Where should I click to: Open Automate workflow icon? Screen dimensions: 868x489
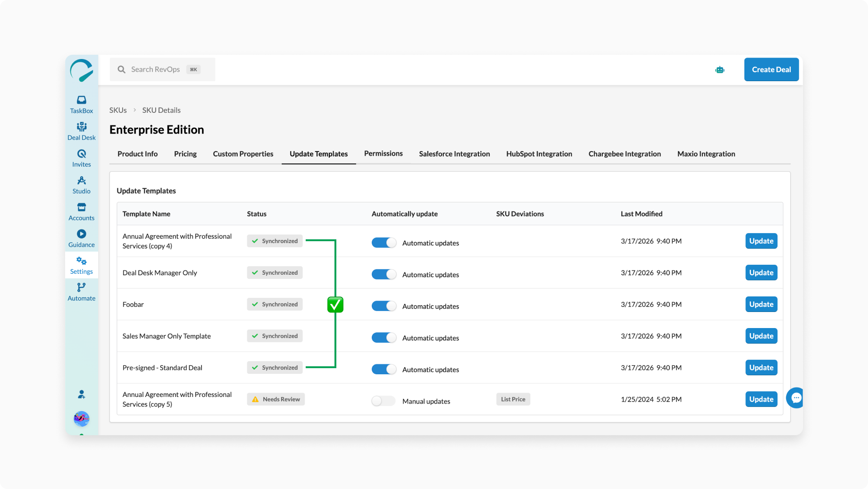81,292
